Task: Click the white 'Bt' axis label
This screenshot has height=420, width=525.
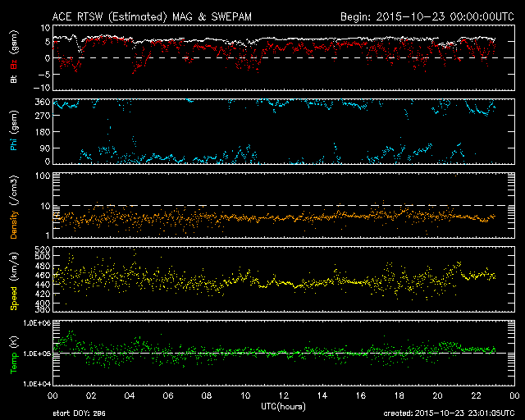Action: [x=13, y=79]
